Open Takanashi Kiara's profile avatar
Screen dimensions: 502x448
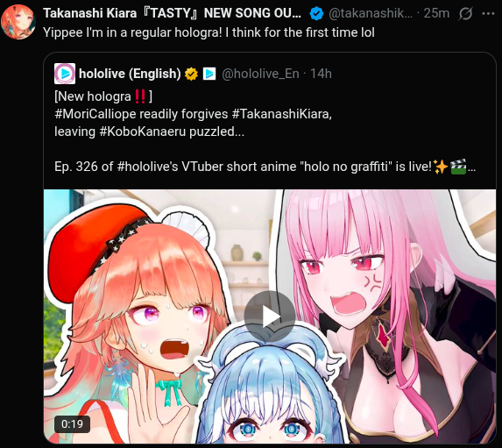(18, 22)
